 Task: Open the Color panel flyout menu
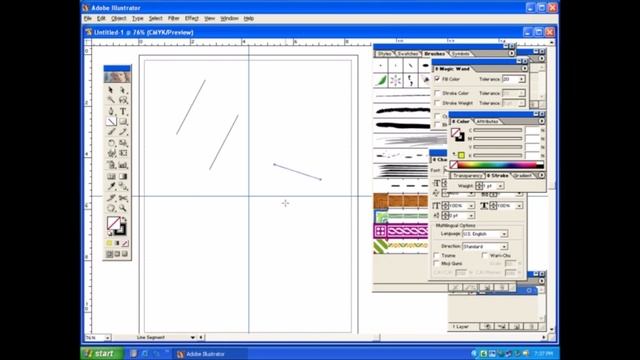point(542,121)
